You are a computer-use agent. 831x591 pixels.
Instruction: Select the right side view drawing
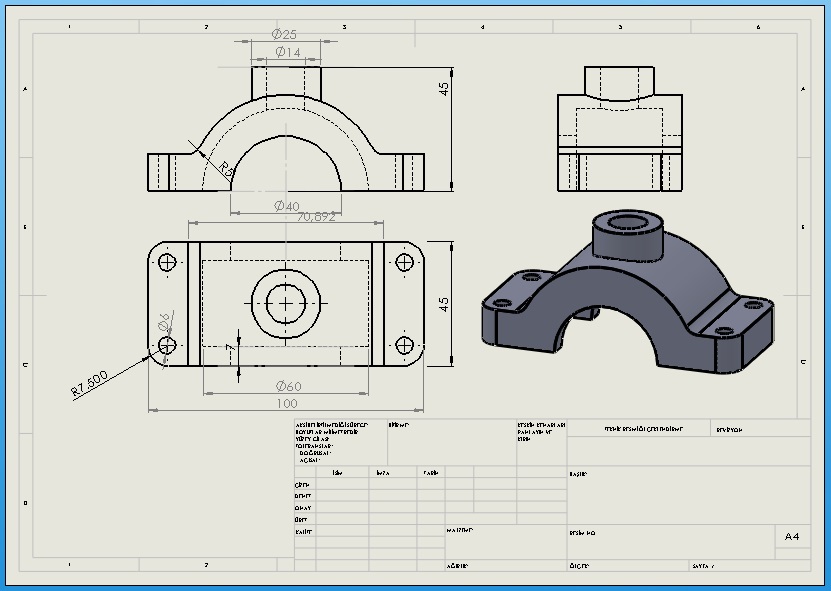pos(619,130)
